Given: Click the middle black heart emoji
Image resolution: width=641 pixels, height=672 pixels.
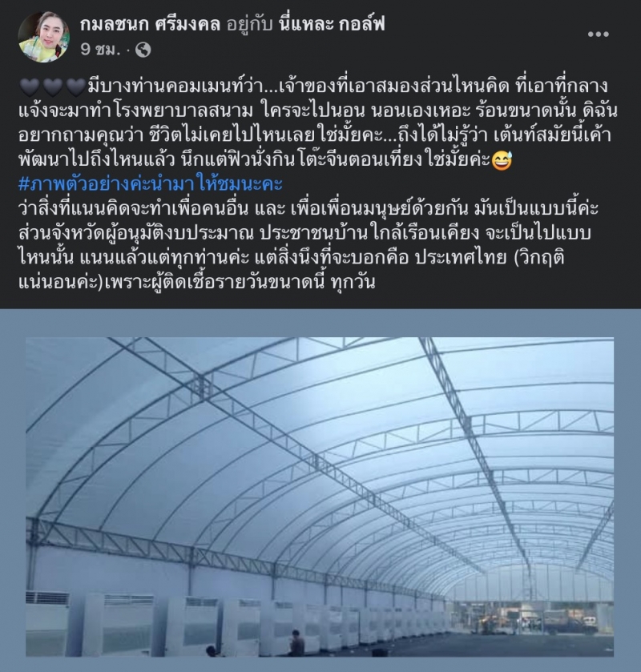Looking at the screenshot, I should (53, 87).
